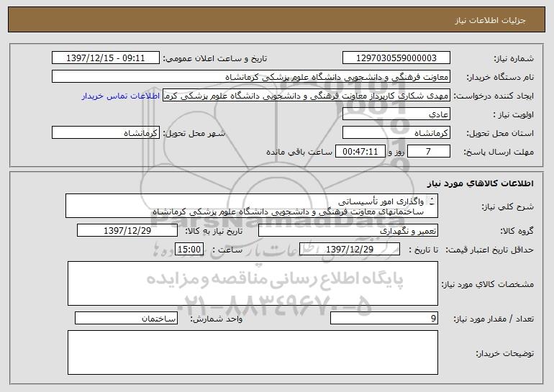
Task: Click the required goods specifications text area
Action: (x=253, y=283)
